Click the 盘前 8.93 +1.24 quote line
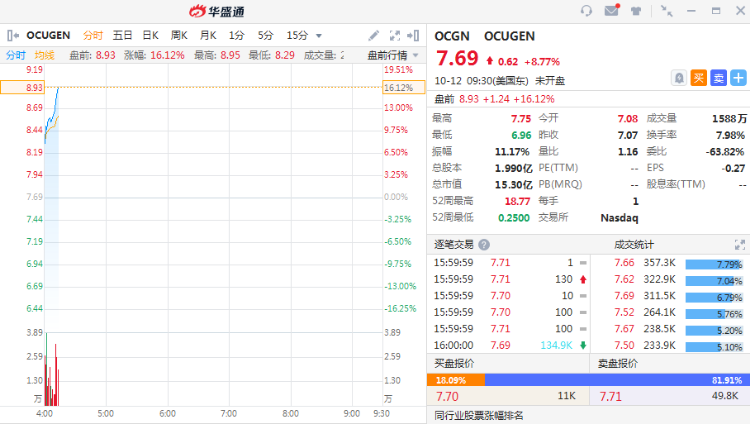 point(494,99)
